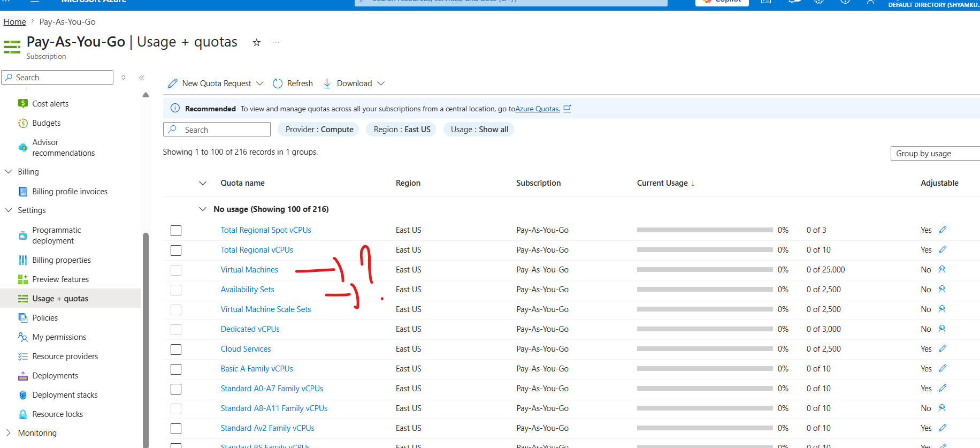Image resolution: width=980 pixels, height=448 pixels.
Task: Check the Cloud Services row checkbox
Action: [176, 350]
